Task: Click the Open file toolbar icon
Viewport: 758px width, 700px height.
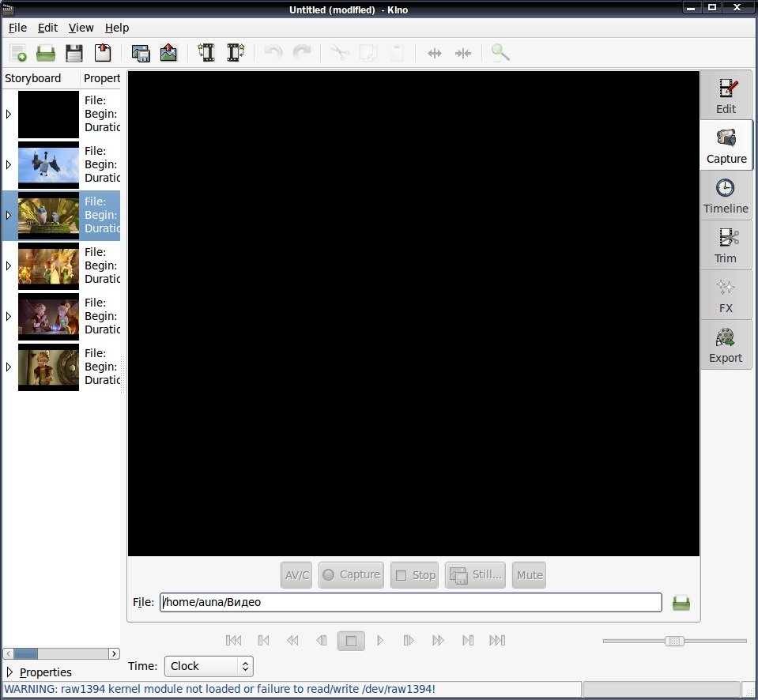Action: (46, 53)
